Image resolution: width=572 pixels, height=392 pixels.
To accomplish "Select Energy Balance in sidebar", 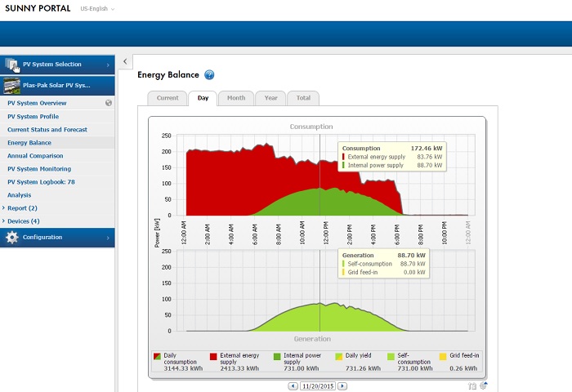I will (x=29, y=143).
